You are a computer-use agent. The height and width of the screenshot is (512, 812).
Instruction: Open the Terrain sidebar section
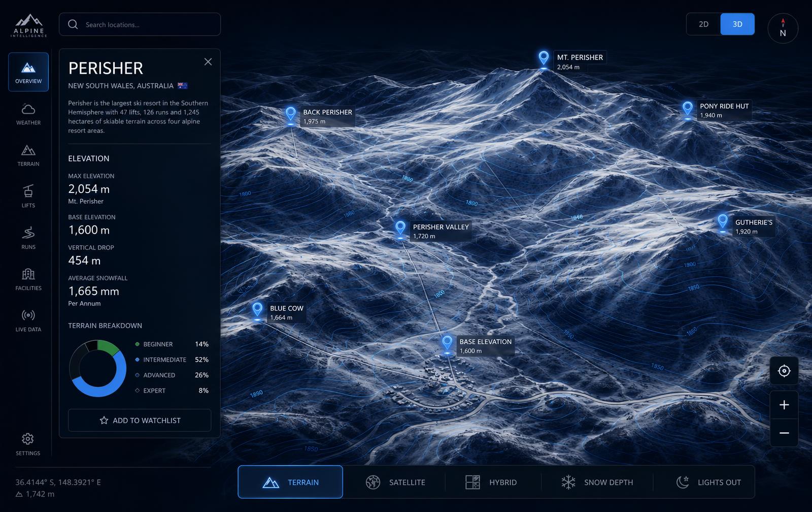[28, 155]
